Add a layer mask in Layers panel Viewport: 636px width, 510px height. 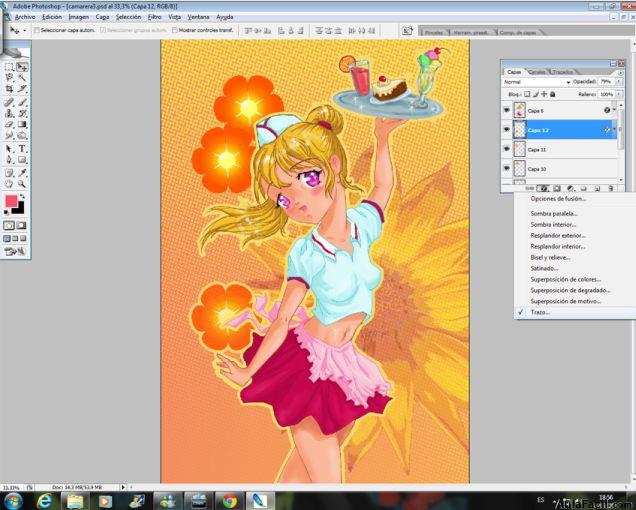[557, 189]
